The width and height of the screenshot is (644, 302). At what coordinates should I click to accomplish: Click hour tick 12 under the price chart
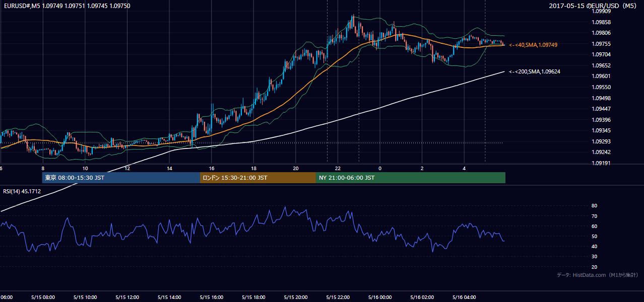pyautogui.click(x=127, y=168)
